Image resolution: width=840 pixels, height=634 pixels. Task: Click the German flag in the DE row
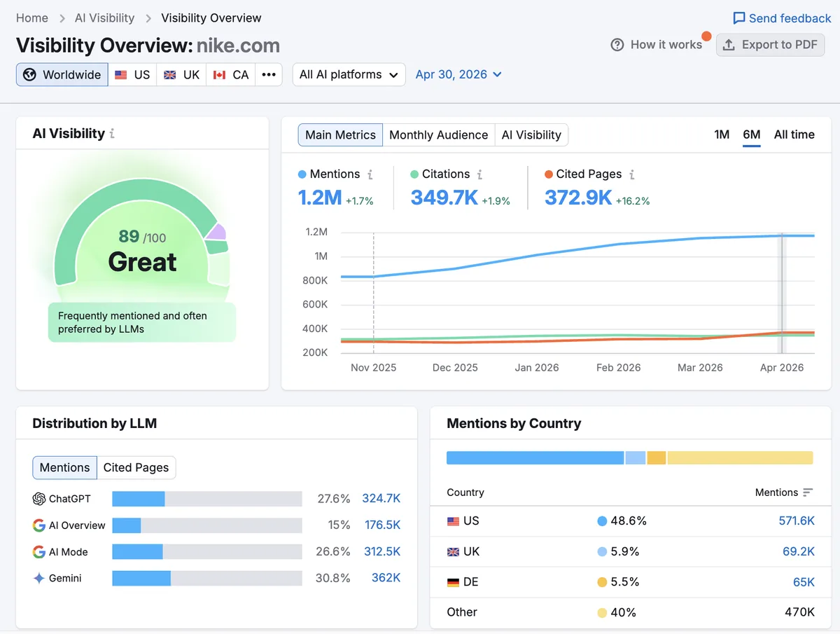coord(454,582)
